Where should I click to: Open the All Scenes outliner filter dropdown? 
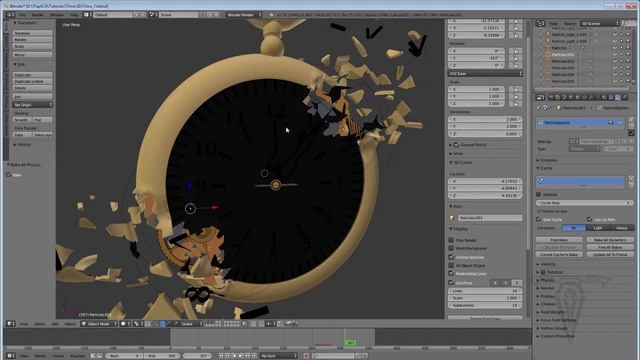pos(600,24)
